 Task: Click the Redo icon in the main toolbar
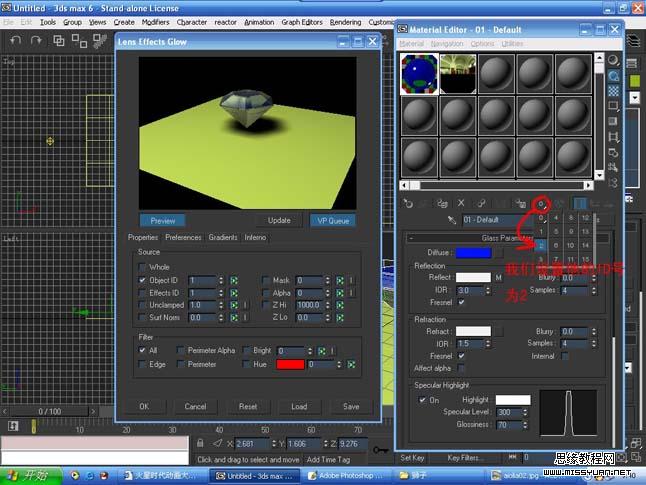[x=36, y=40]
